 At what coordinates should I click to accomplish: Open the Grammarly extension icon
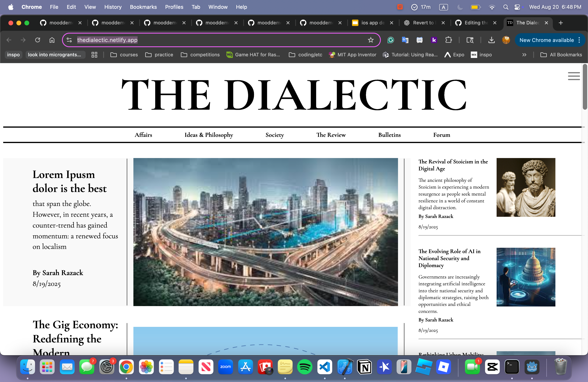[391, 40]
